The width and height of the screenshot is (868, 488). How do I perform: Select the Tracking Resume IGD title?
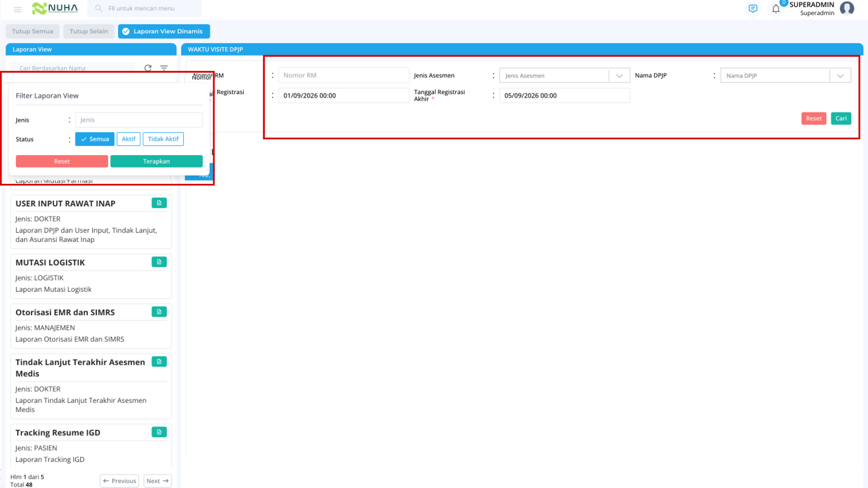coord(58,433)
